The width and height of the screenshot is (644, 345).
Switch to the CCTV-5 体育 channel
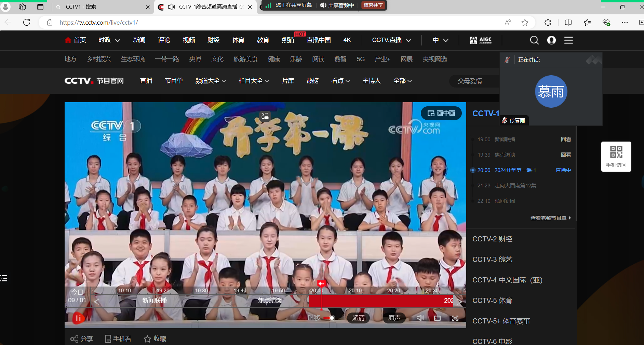point(492,301)
